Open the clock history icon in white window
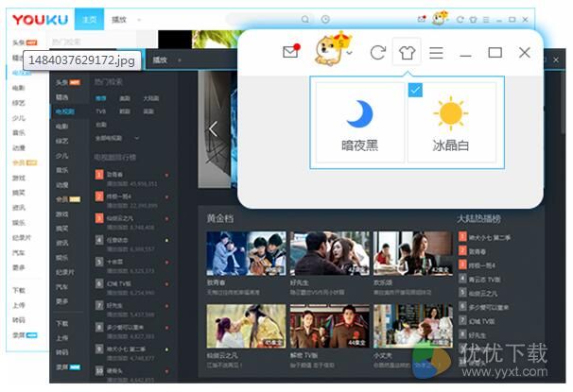 (x=325, y=19)
